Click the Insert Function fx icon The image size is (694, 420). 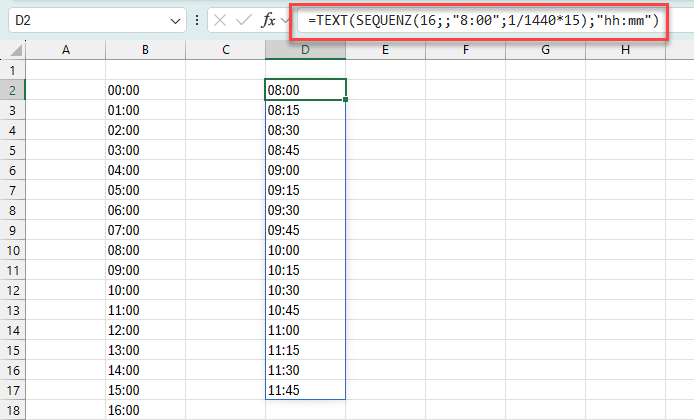point(269,20)
